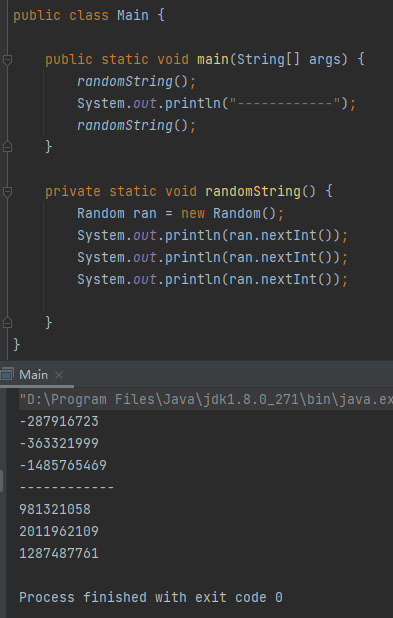Click 'public class Main' declaration line
The height and width of the screenshot is (618, 393).
pos(89,16)
